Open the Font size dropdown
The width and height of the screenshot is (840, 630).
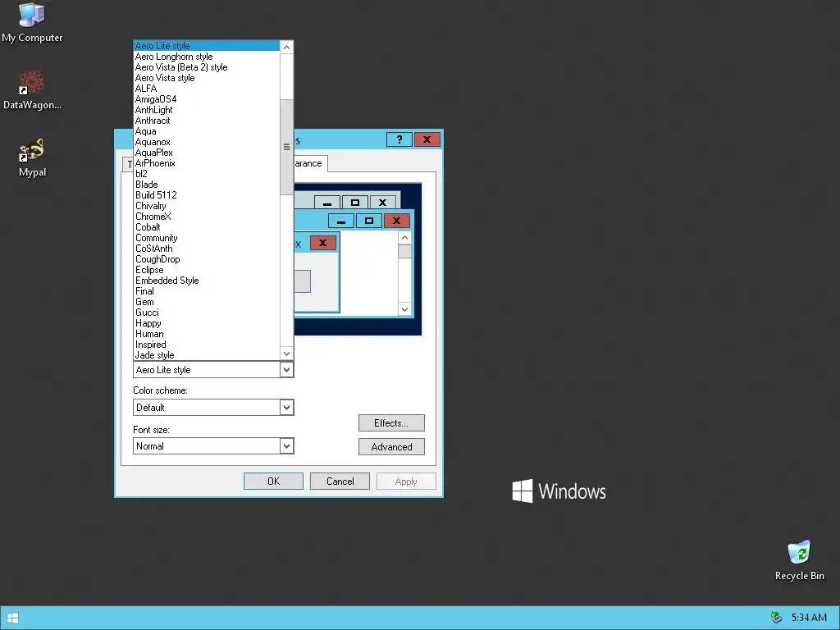[286, 446]
